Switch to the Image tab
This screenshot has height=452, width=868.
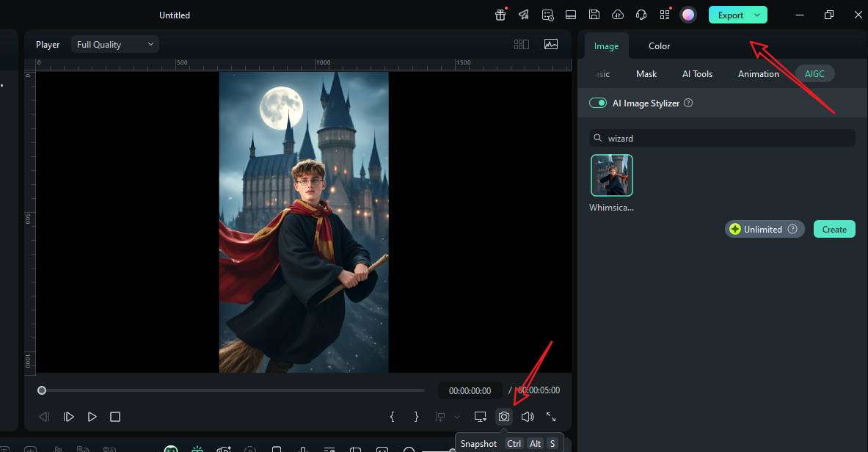(606, 46)
